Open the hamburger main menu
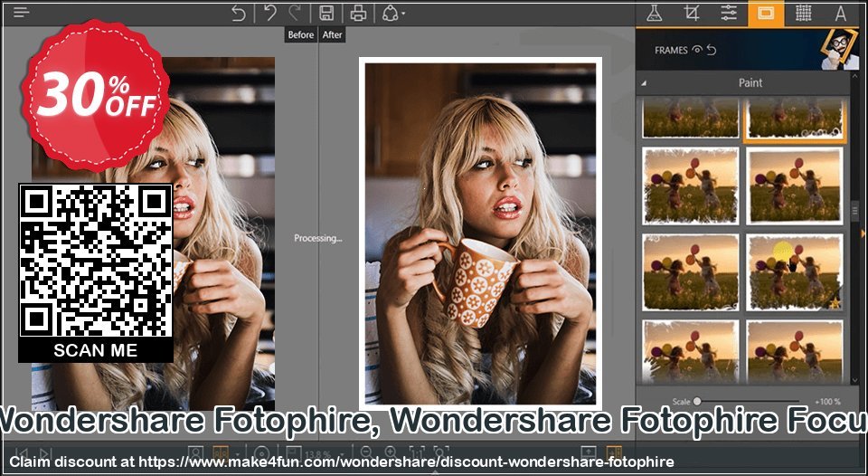This screenshot has height=476, width=868. point(21,13)
